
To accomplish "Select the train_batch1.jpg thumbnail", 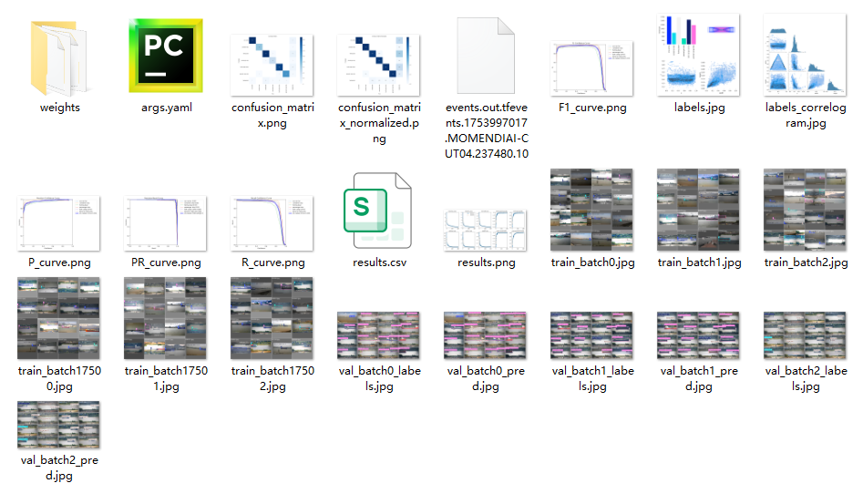I will pos(698,210).
